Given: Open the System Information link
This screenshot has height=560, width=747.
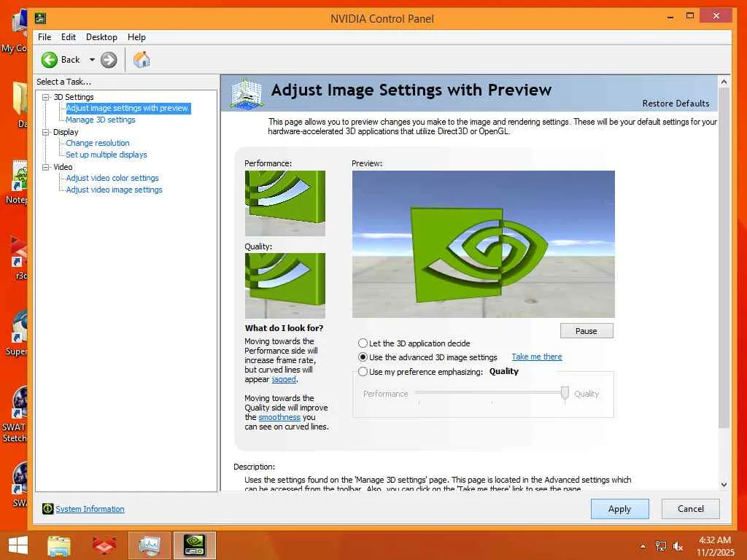Looking at the screenshot, I should tap(90, 508).
